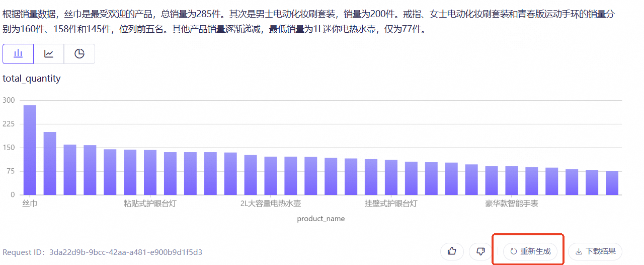
Task: Click the 挂壁式护眼台灯 x-axis label
Action: (x=391, y=204)
